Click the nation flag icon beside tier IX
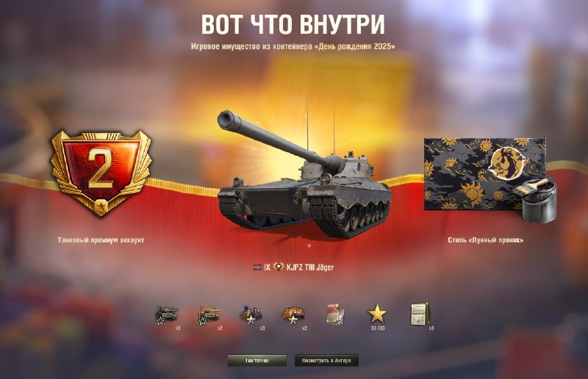The height and width of the screenshot is (379, 588). click(257, 267)
